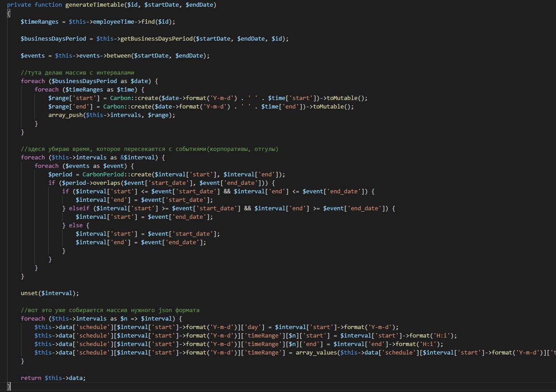This screenshot has height=392, width=556.
Task: Click the $timeRanges variable in its assignment
Action: [39, 21]
